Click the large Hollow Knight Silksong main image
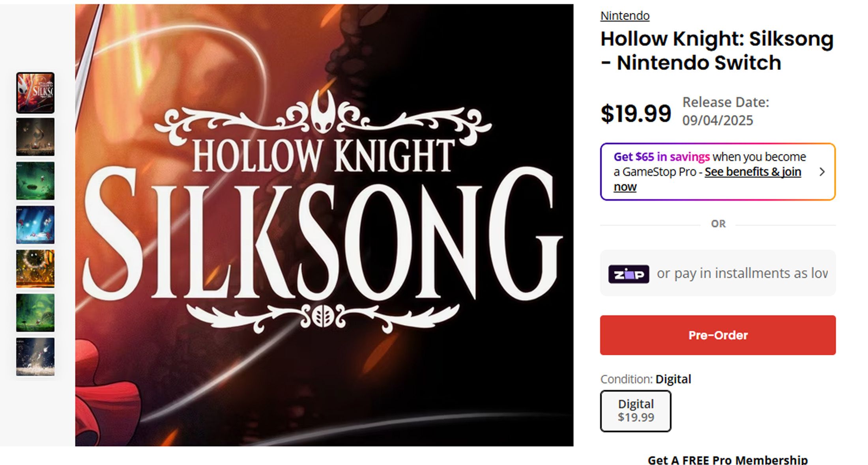The width and height of the screenshot is (868, 465). click(x=324, y=225)
